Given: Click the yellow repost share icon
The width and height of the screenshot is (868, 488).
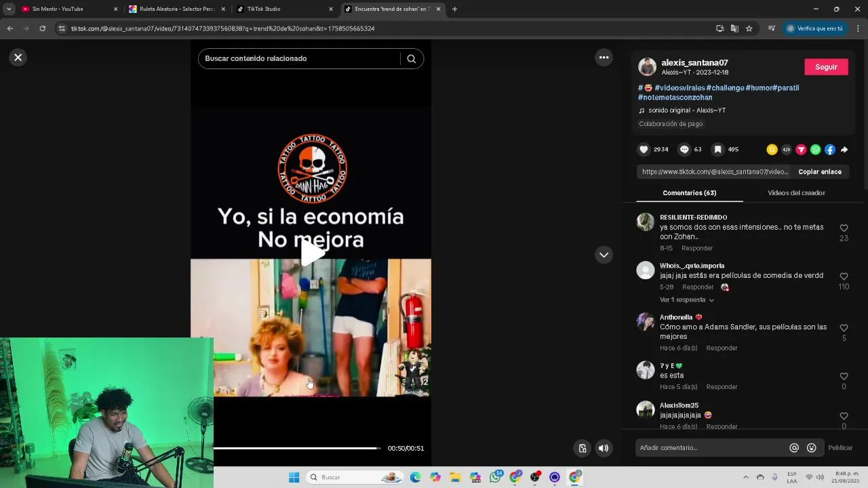Looking at the screenshot, I should pos(772,150).
